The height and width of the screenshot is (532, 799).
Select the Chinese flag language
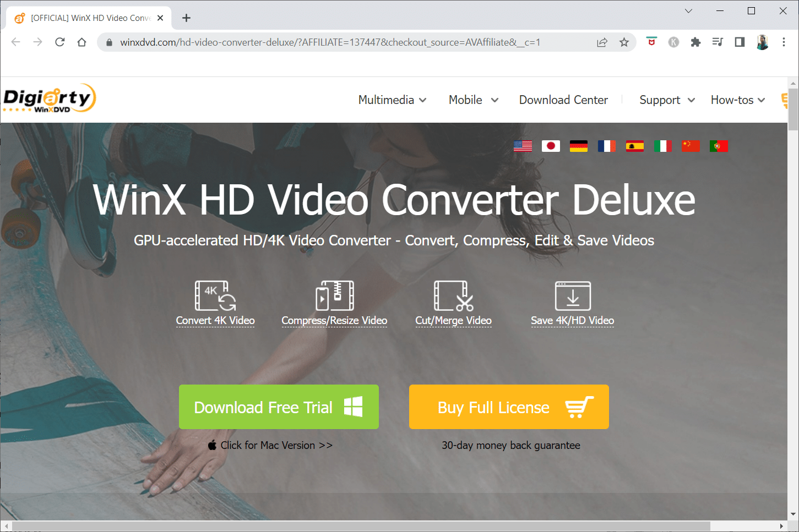[691, 146]
